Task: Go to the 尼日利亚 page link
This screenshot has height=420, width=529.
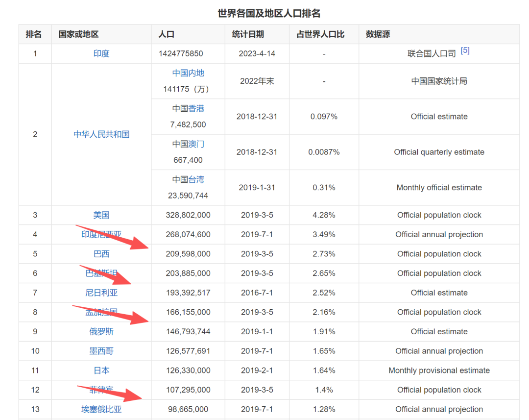Action: click(101, 293)
